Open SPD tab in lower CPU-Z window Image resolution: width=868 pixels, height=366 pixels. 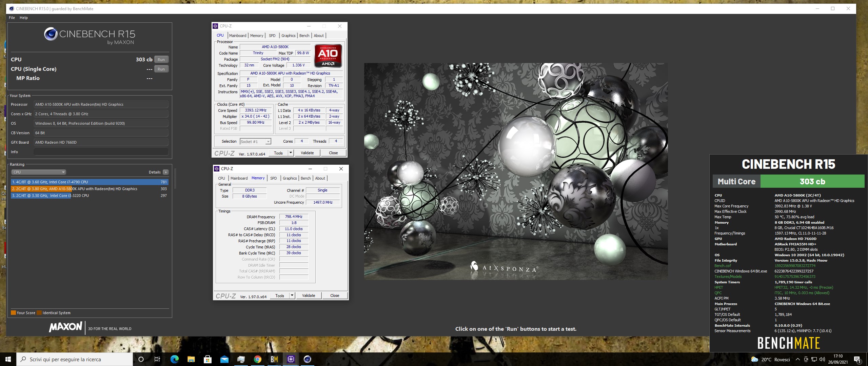pyautogui.click(x=273, y=178)
